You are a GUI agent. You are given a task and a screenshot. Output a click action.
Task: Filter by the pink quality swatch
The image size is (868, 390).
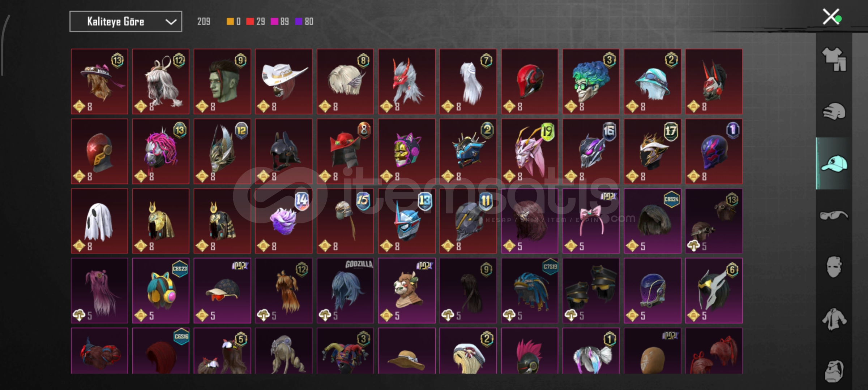pyautogui.click(x=274, y=22)
